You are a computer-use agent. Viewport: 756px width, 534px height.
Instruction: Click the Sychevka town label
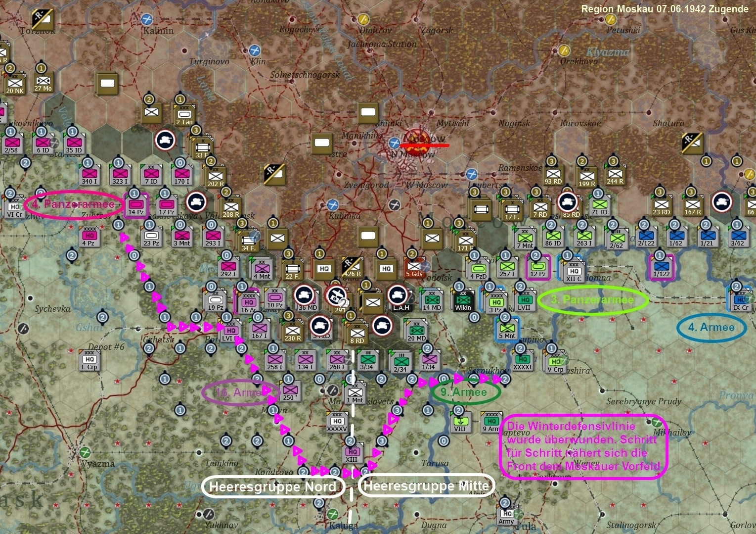point(52,309)
